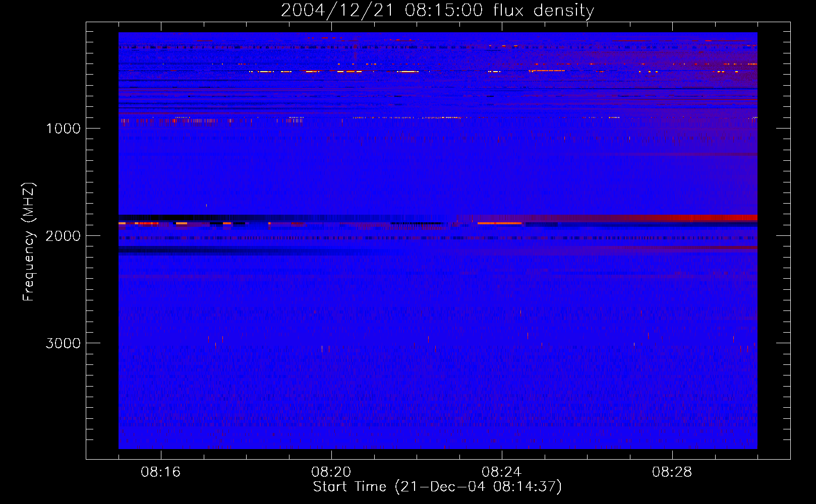The height and width of the screenshot is (504, 816).
Task: Click the 08:24 time tick label
Action: (502, 472)
